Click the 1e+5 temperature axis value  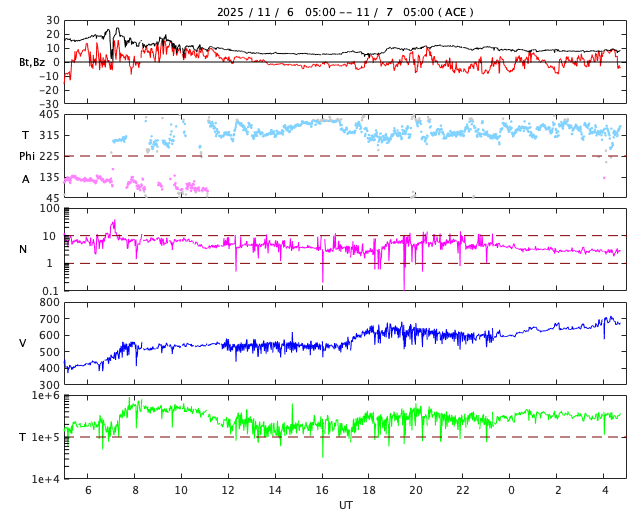pos(44,437)
